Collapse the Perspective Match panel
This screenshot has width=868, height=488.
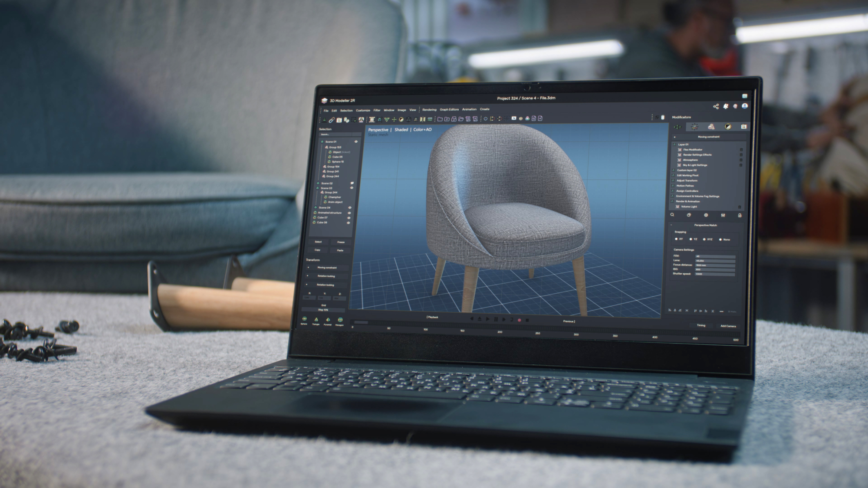[x=671, y=225]
